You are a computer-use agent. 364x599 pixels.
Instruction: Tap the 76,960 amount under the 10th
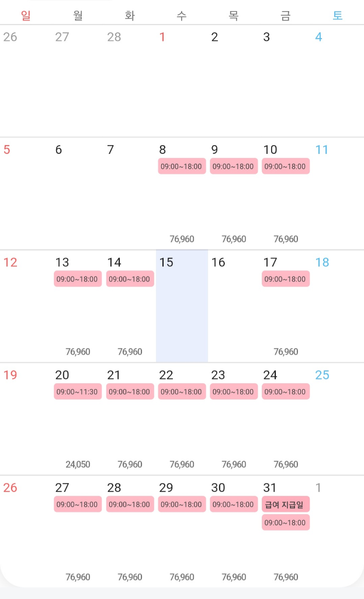286,239
